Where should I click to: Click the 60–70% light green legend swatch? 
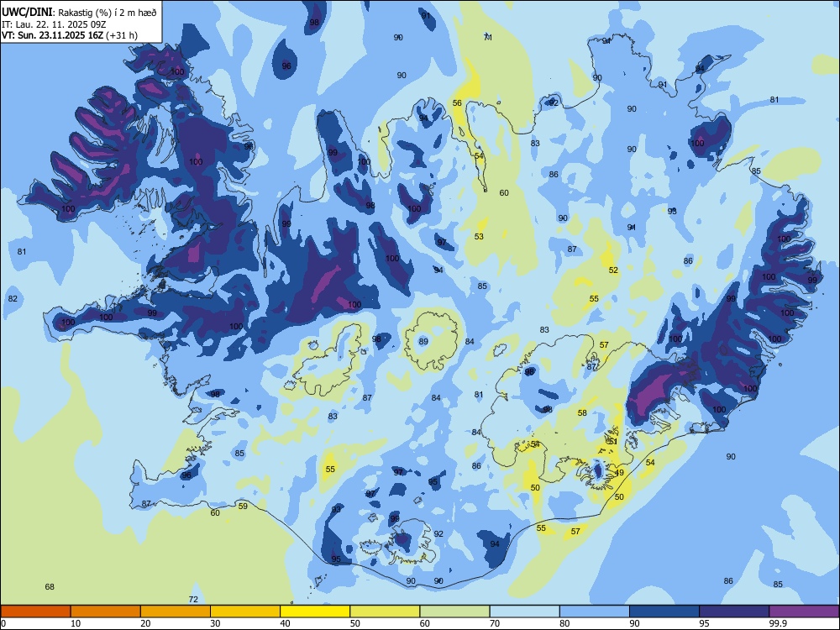click(454, 612)
